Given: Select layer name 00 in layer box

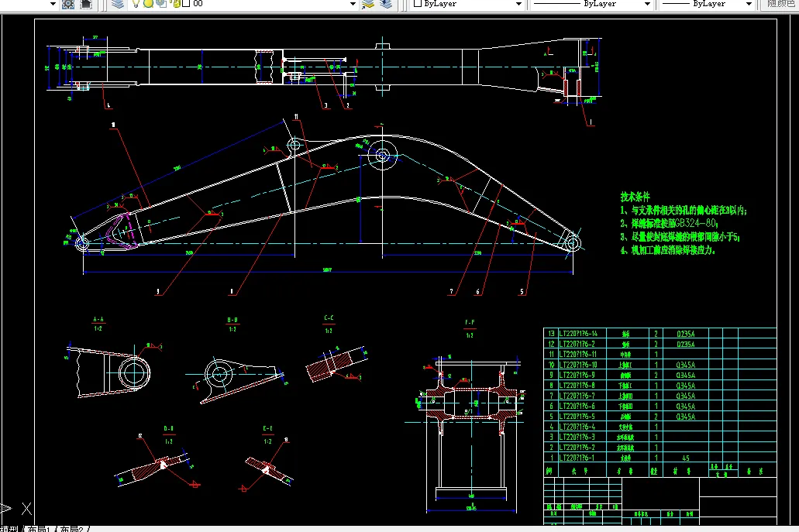Looking at the screenshot, I should [198, 4].
